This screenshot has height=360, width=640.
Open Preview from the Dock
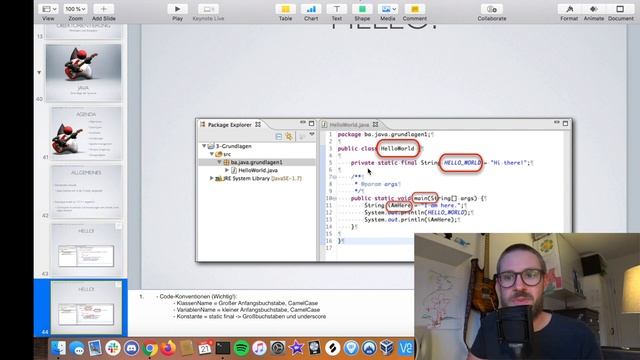95,348
